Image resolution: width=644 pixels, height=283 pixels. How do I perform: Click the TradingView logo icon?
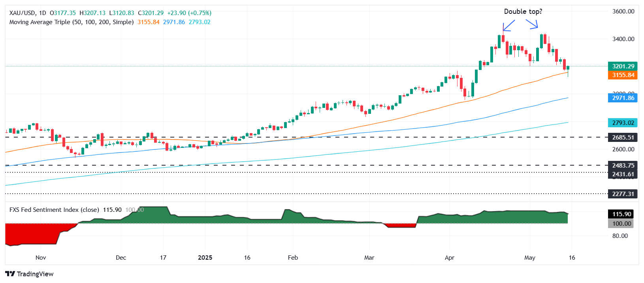coord(10,274)
